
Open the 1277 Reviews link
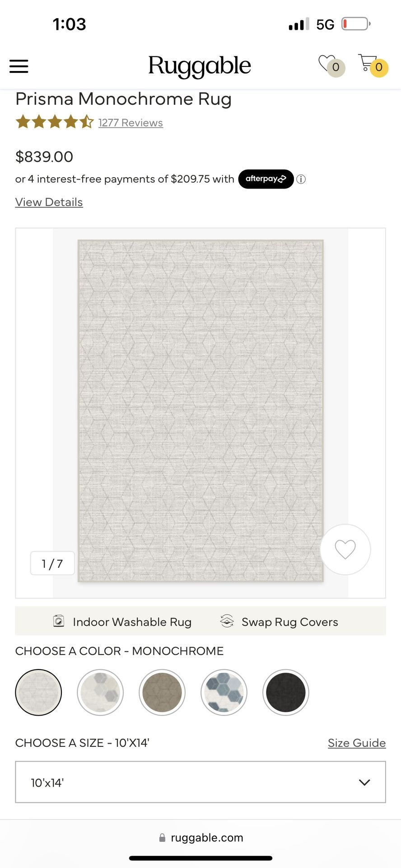pyautogui.click(x=131, y=123)
